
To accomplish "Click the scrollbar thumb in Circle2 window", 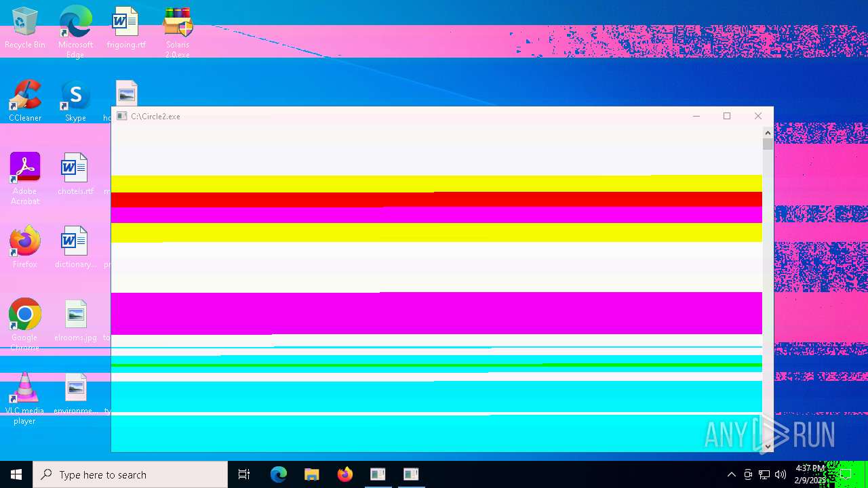I will (x=768, y=144).
